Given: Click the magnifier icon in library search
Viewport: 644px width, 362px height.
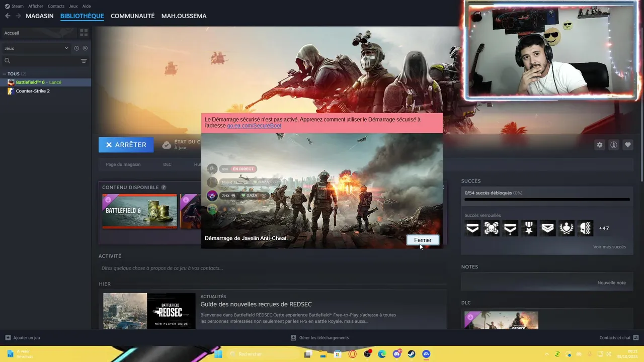Looking at the screenshot, I should [7, 61].
